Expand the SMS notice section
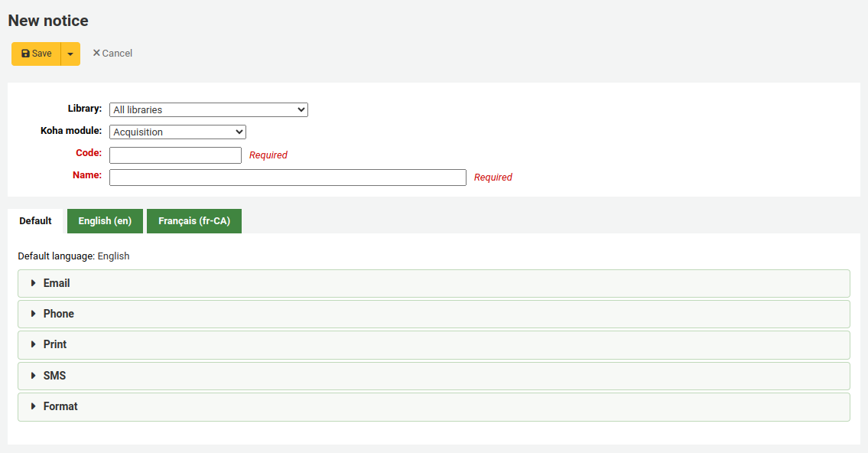This screenshot has width=868, height=453. pyautogui.click(x=55, y=376)
